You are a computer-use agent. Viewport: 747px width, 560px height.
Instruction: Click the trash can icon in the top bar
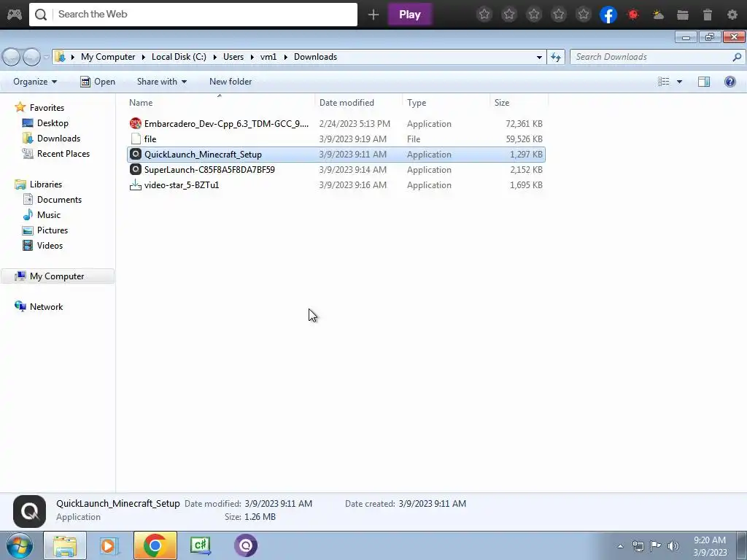click(708, 15)
